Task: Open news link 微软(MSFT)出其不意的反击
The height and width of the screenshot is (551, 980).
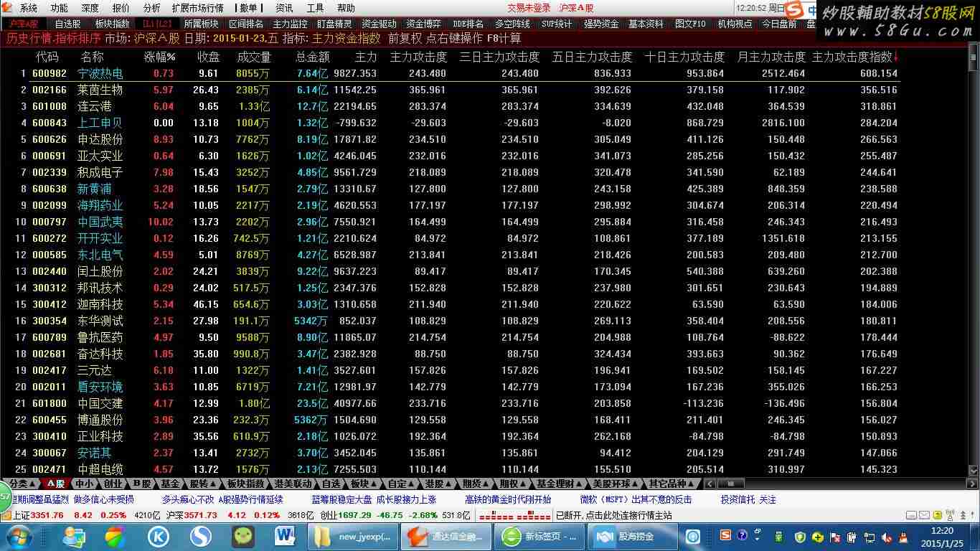Action: pos(636,499)
